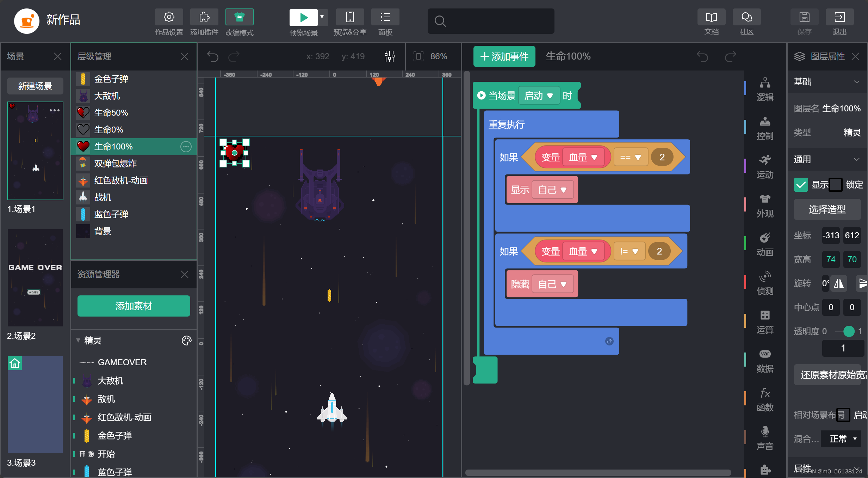This screenshot has height=478, width=868.
Task: Click the sprite palette icon in 精灵 header
Action: coord(186,341)
